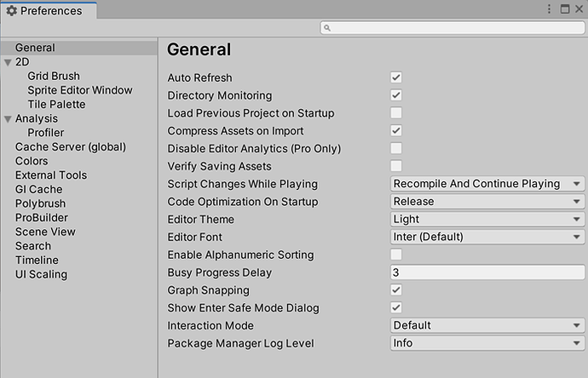Click the search magnifier icon
588x378 pixels.
click(x=328, y=28)
